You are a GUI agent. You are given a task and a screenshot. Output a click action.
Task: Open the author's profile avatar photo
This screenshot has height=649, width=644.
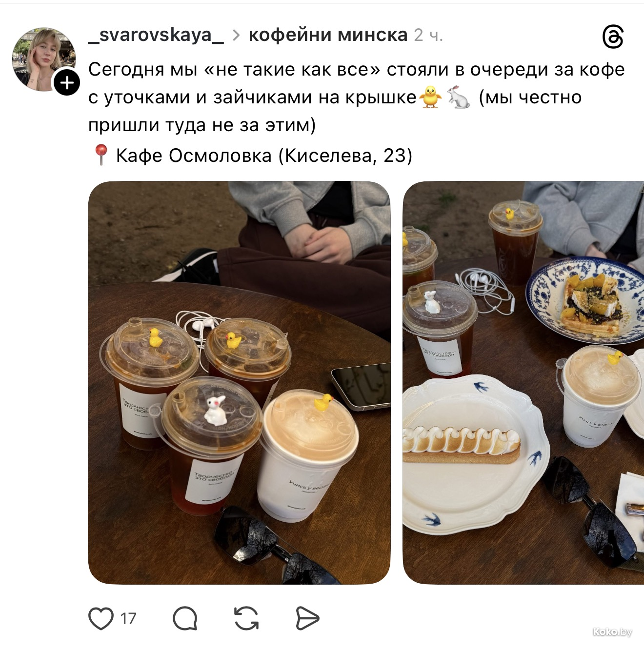pos(44,59)
